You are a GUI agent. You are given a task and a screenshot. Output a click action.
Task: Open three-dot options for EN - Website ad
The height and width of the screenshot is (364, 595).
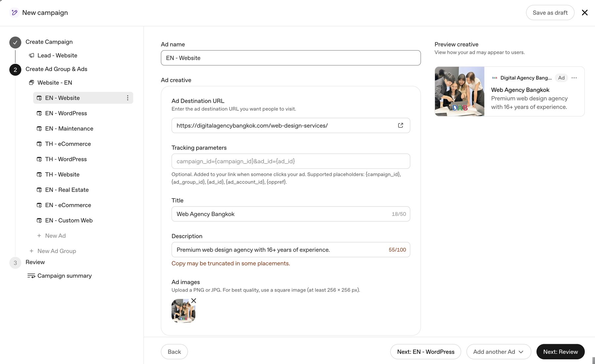[128, 98]
